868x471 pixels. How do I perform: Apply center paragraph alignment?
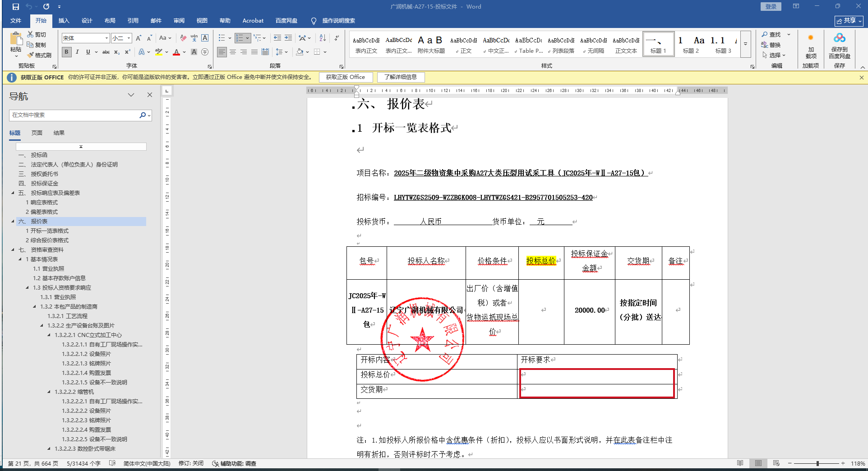click(233, 52)
